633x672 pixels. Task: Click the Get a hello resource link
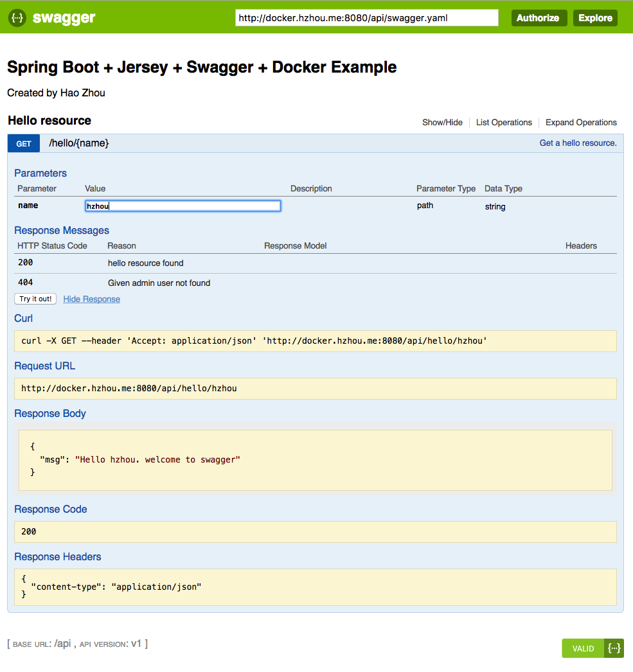577,143
